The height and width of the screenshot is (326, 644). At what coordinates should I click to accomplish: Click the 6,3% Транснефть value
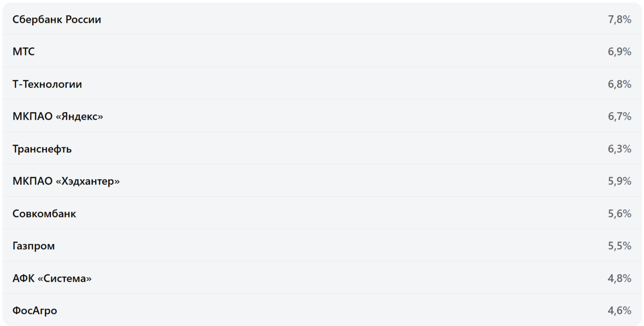click(x=619, y=149)
